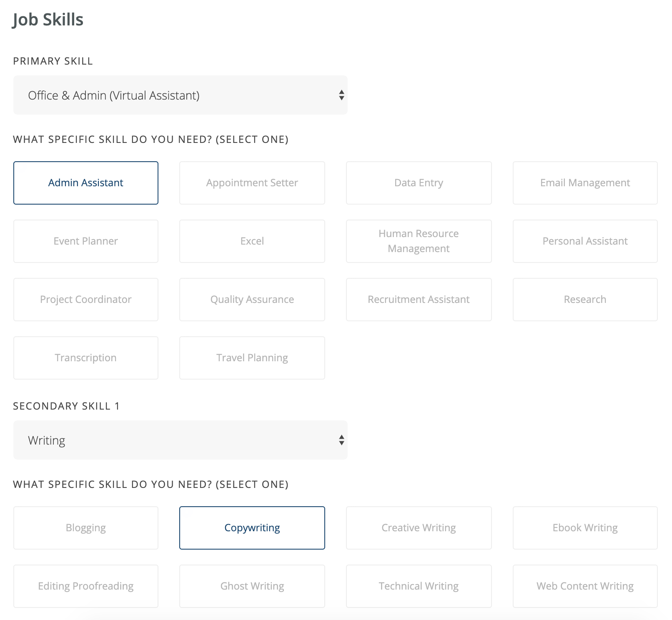Select the Transcription skill
672x620 pixels.
[x=86, y=358]
